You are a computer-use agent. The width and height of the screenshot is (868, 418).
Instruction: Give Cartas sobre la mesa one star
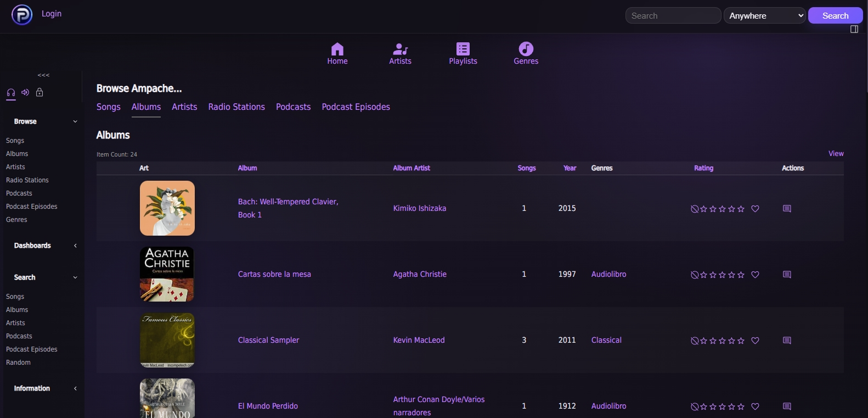pos(704,275)
